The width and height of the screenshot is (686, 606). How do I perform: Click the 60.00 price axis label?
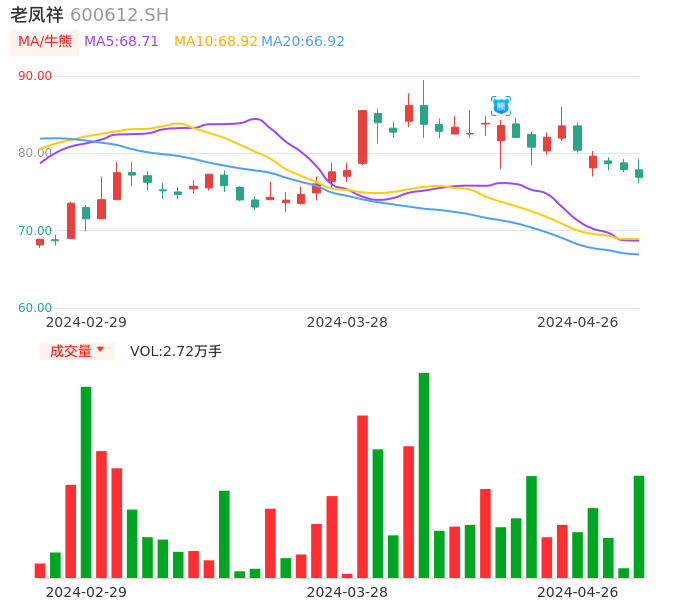pos(35,308)
